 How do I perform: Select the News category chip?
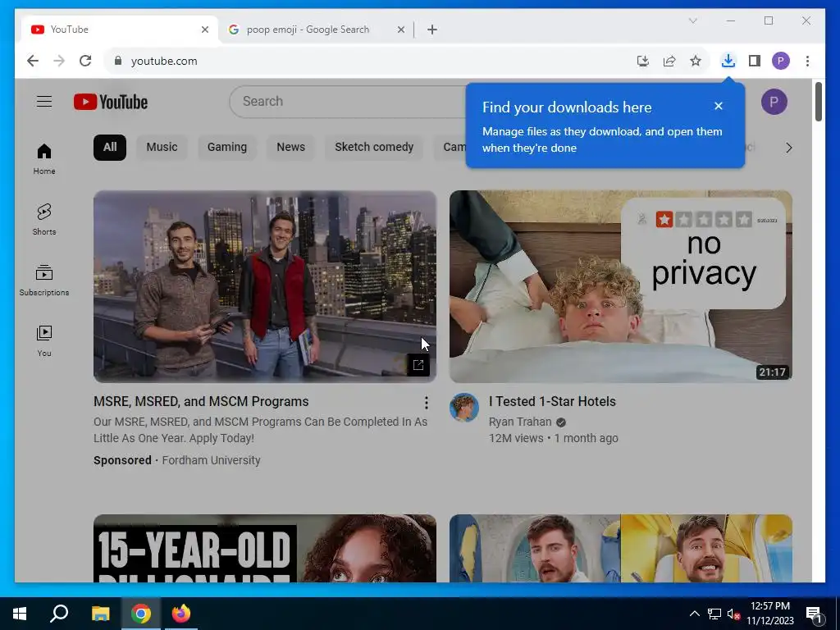click(x=291, y=148)
